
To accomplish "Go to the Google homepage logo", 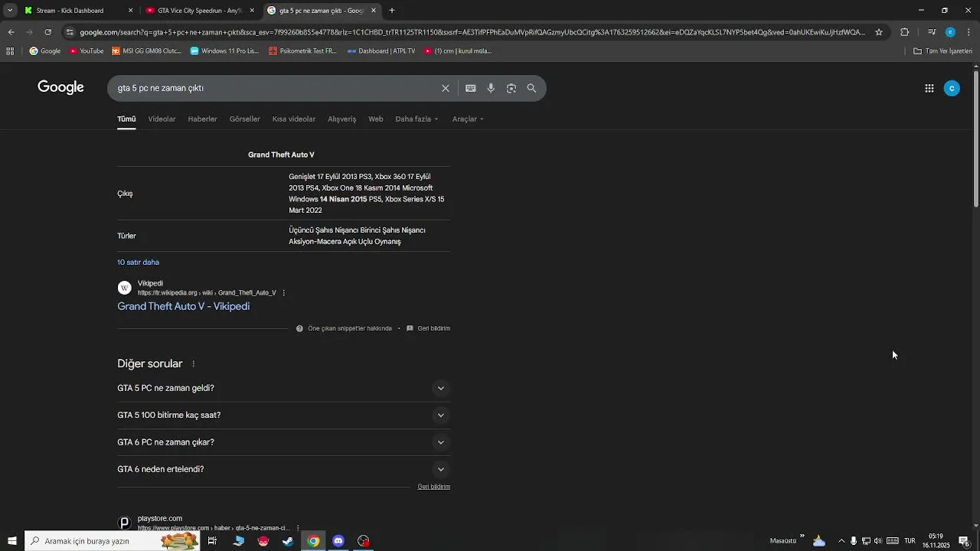I will click(x=60, y=87).
